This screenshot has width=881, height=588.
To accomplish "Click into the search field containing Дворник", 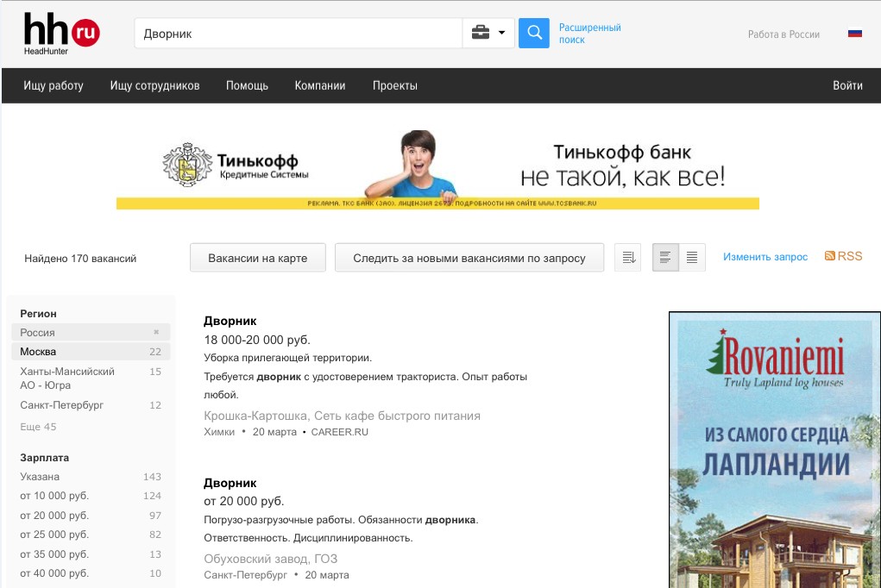I will click(x=298, y=34).
